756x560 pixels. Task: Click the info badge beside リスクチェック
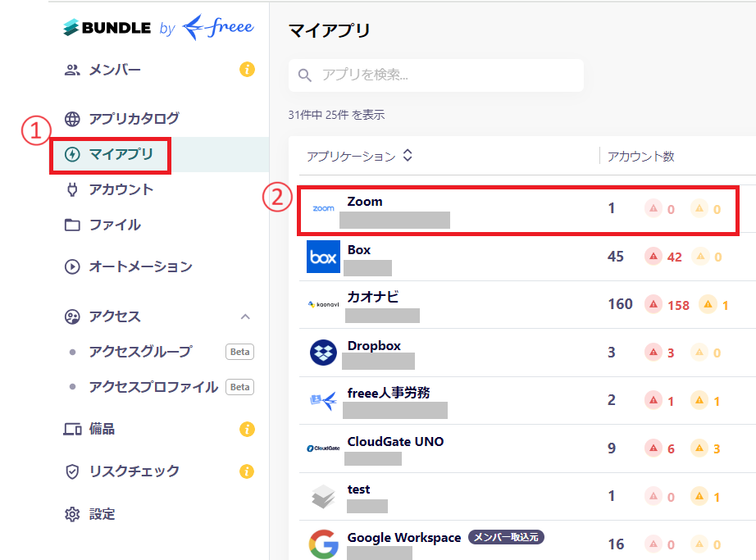(x=247, y=471)
